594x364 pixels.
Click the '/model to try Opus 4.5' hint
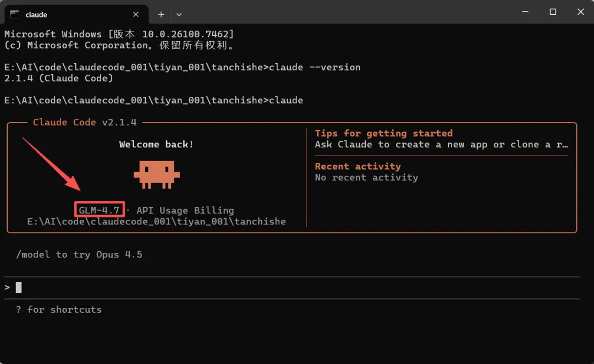[x=79, y=255]
